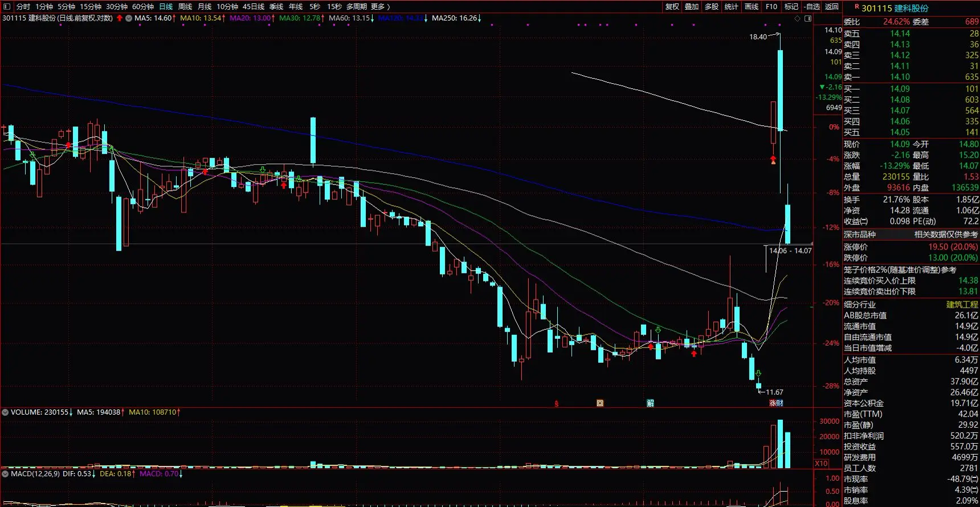Click the "画线" drawing tools button
980x507 pixels.
coord(752,7)
